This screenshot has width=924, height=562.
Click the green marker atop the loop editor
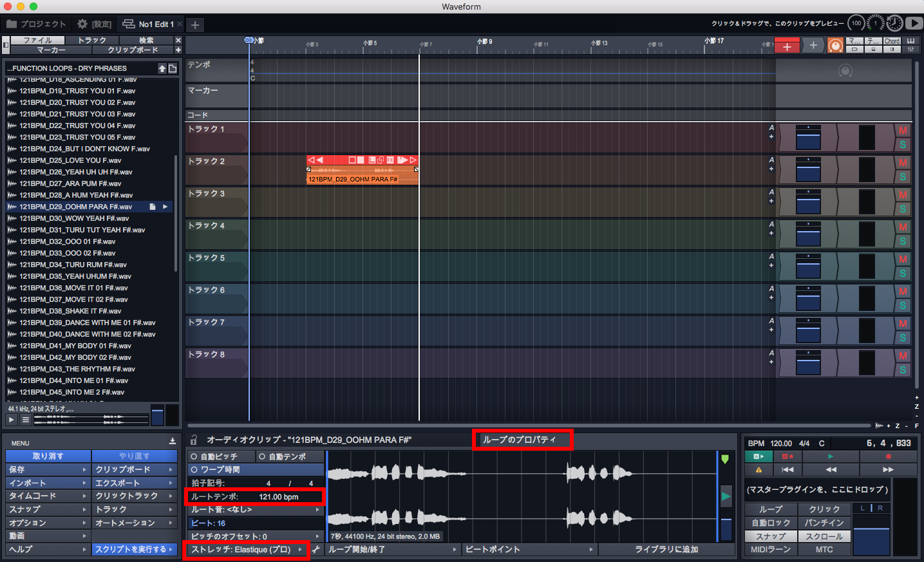point(725,459)
